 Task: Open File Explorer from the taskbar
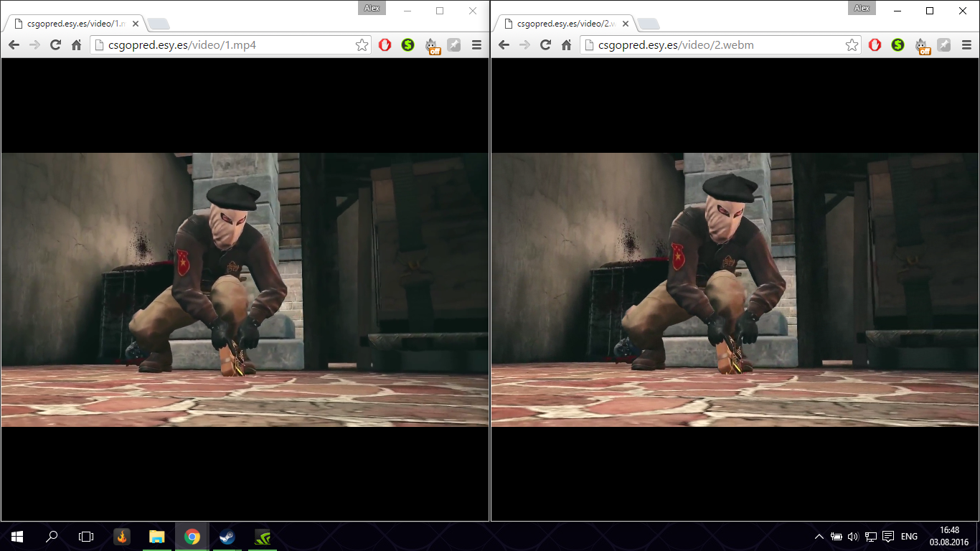pos(157,537)
